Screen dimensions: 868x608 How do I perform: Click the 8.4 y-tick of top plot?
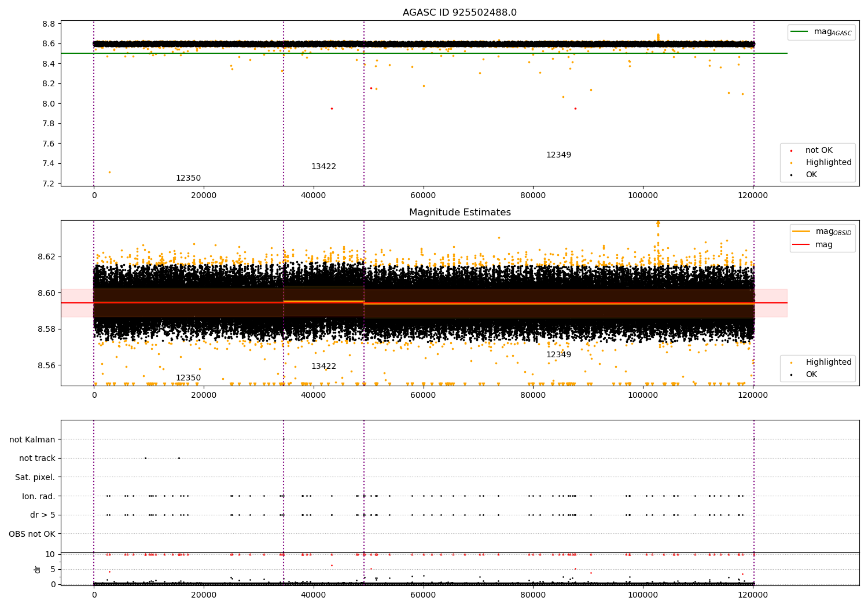[x=49, y=64]
